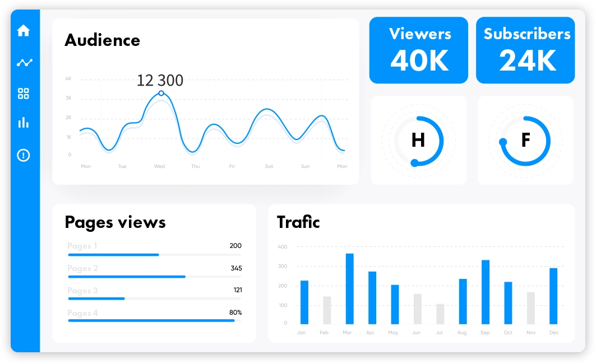
Task: Click the Dec bar in Trafic chart
Action: click(553, 296)
